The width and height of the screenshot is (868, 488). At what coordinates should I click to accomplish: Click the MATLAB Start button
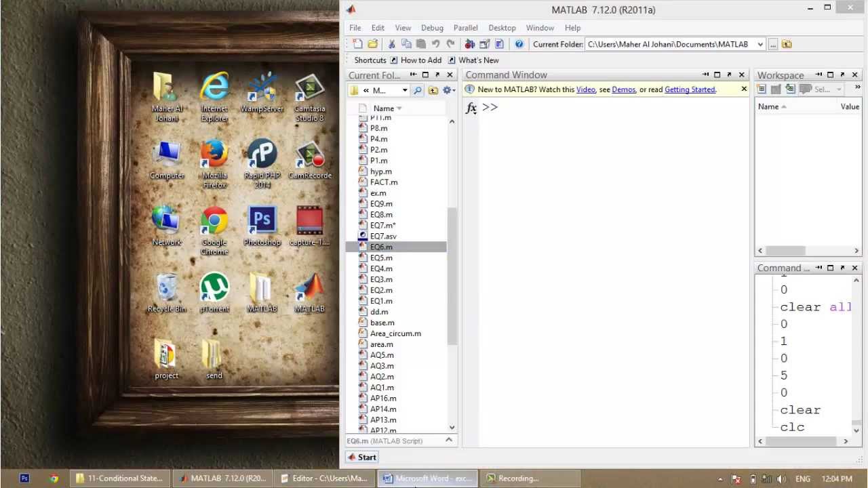point(362,457)
